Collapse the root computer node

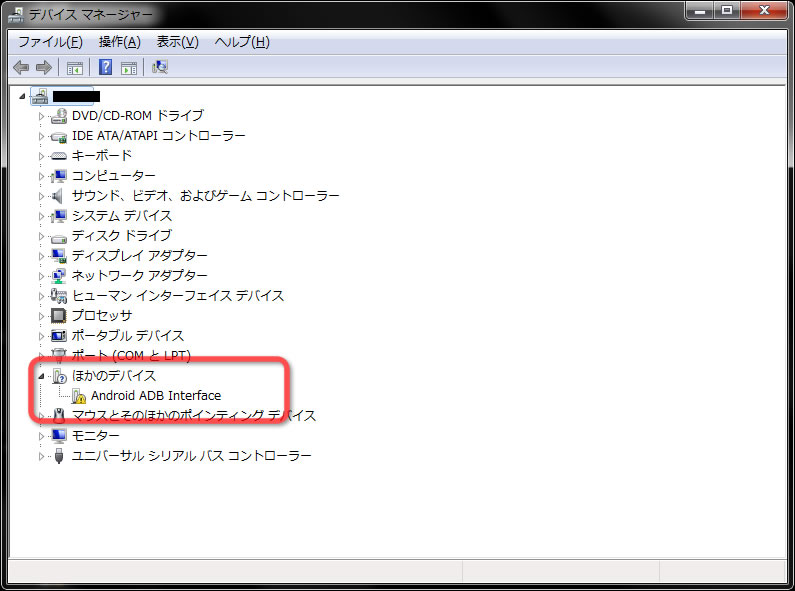click(22, 96)
